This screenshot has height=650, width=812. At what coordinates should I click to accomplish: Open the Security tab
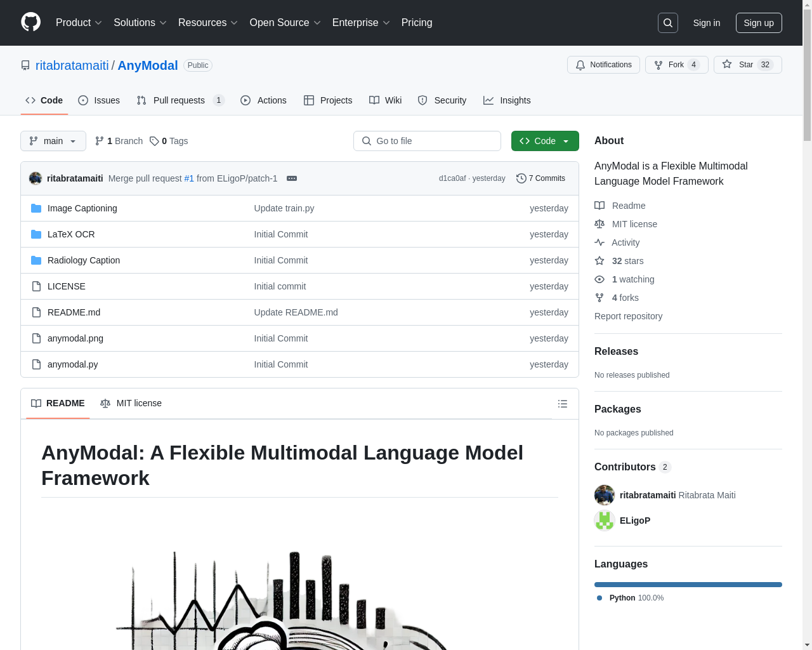tap(442, 100)
